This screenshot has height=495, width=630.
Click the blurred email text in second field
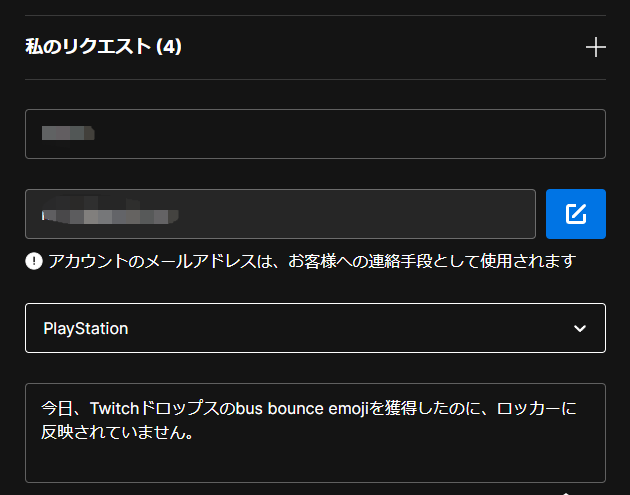[x=110, y=214]
